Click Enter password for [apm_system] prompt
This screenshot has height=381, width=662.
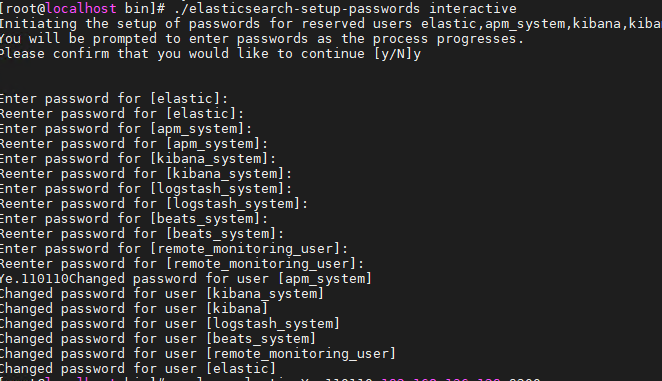coord(126,129)
